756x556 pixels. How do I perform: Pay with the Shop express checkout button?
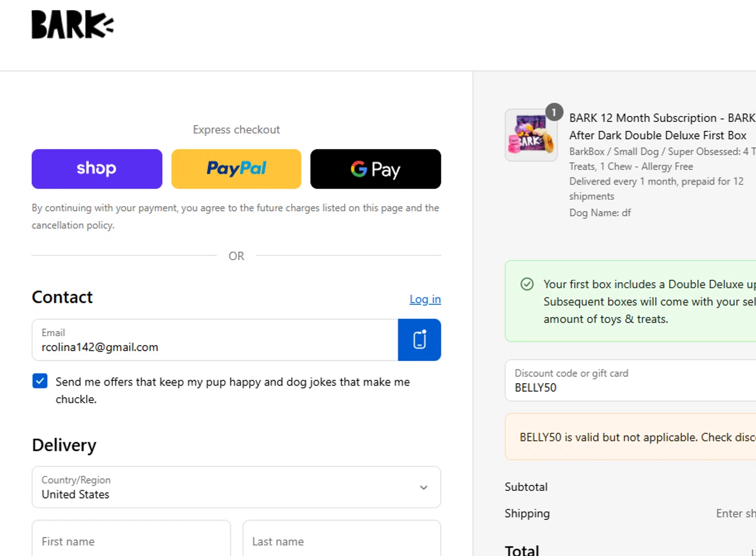tap(97, 169)
